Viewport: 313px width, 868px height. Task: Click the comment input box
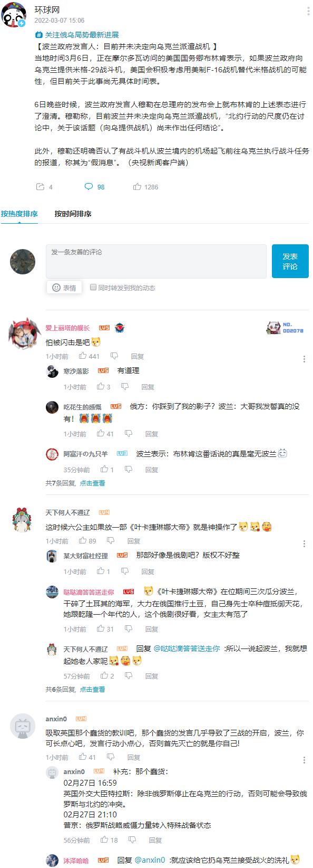(156, 261)
